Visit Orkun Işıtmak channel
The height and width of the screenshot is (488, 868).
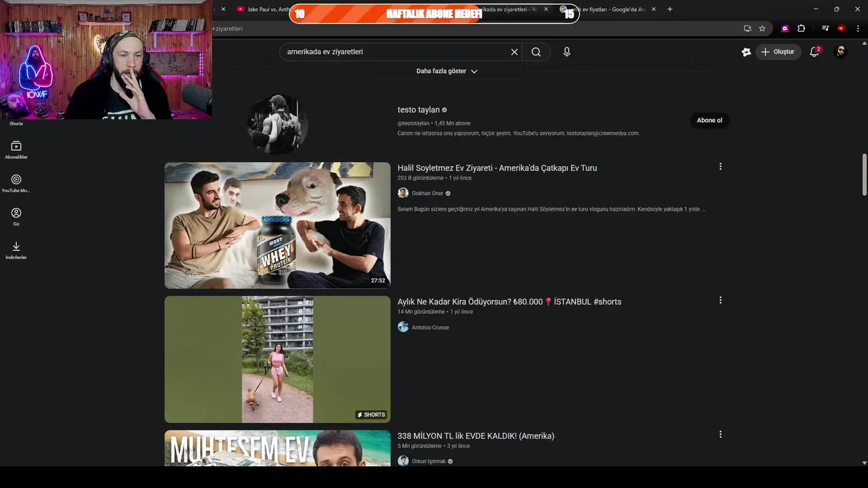[x=429, y=462]
